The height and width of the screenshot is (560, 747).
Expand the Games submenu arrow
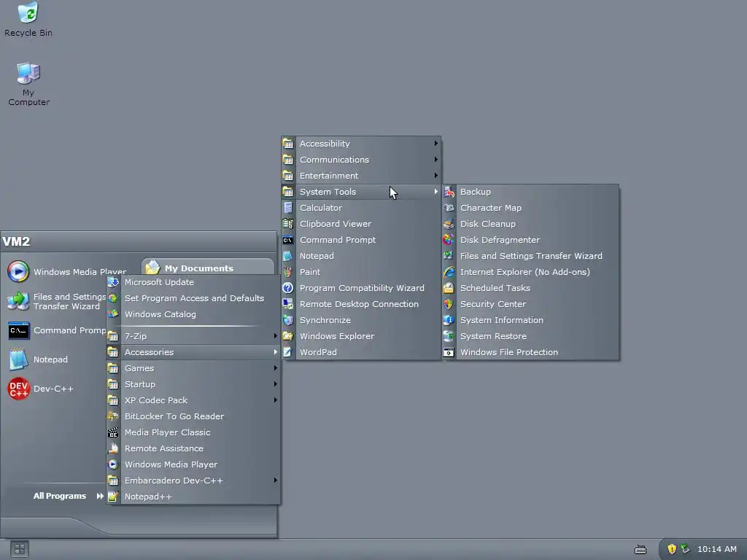(275, 368)
